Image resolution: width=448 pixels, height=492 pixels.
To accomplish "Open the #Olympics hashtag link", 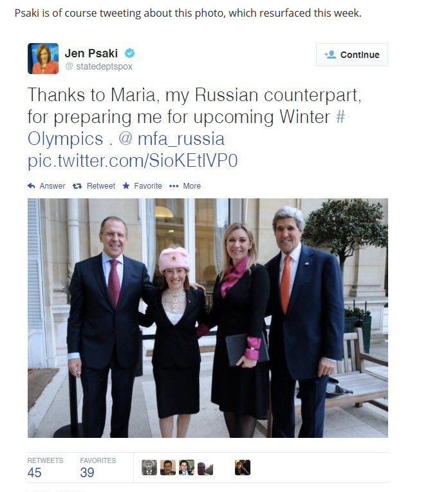I will [187, 128].
